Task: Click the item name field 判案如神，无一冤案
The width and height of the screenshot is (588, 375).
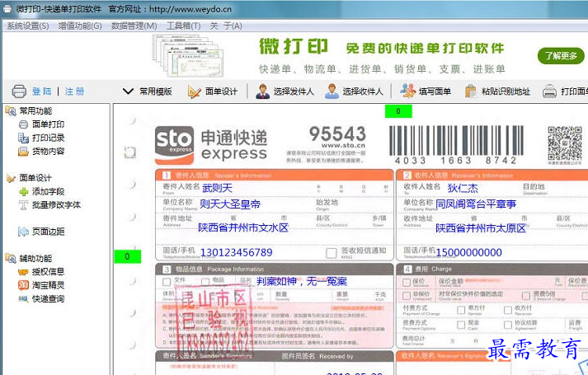Action: pos(302,281)
